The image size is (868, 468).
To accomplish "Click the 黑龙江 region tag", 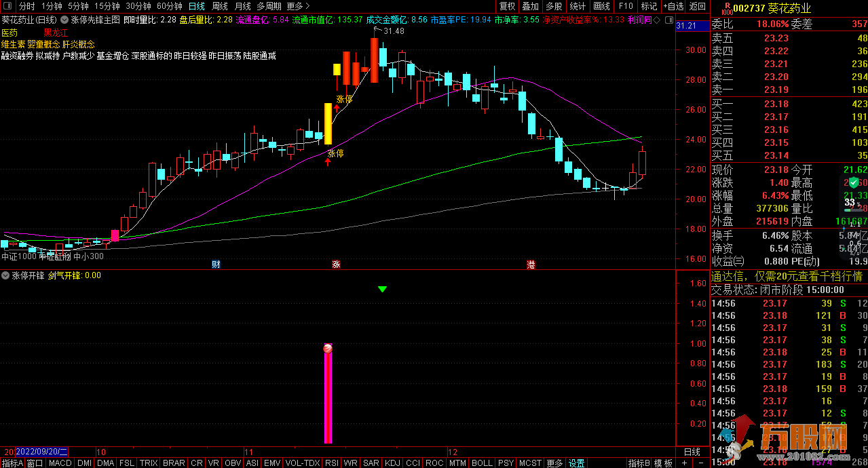I will tap(56, 32).
